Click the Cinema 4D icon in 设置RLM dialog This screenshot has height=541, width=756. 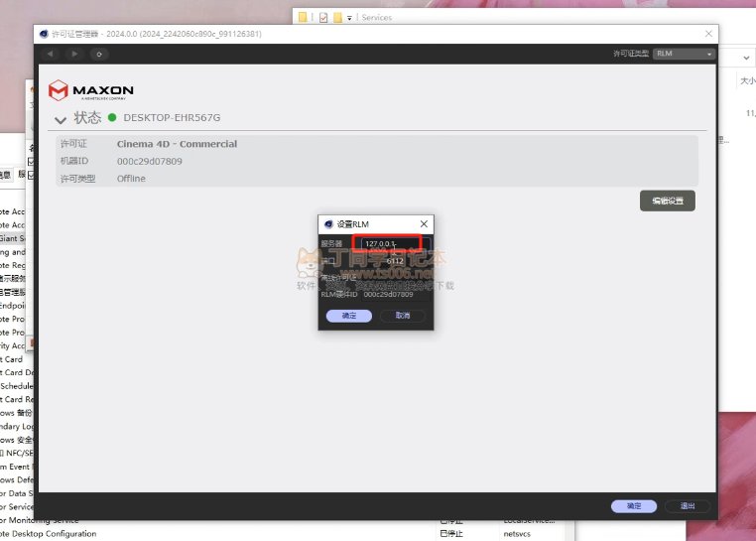click(x=328, y=224)
